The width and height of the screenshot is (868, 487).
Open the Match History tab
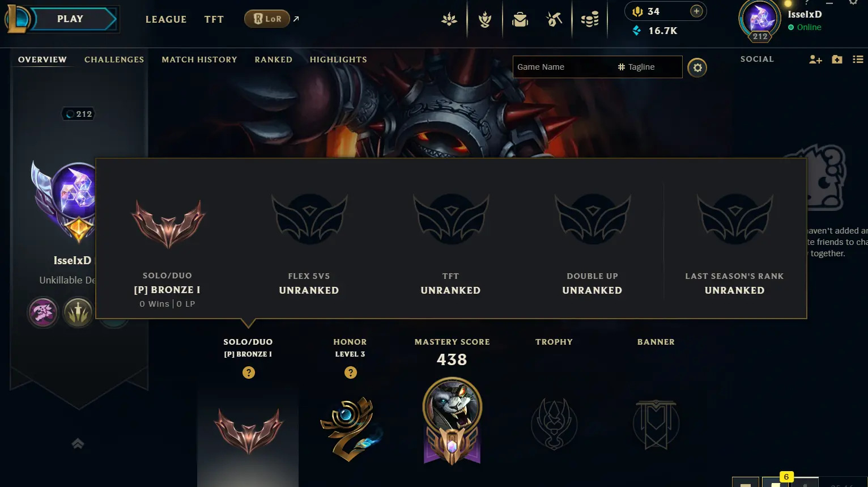click(199, 60)
